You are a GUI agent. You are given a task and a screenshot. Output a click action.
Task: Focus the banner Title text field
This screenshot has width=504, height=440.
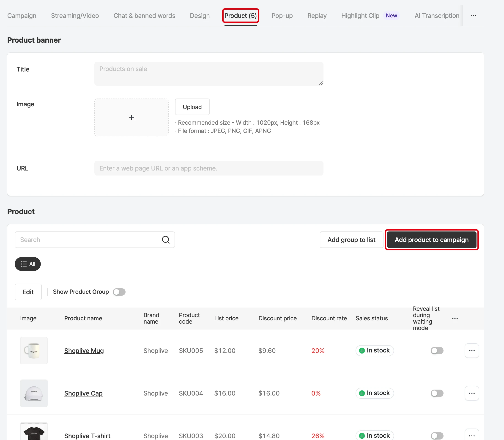point(209,74)
